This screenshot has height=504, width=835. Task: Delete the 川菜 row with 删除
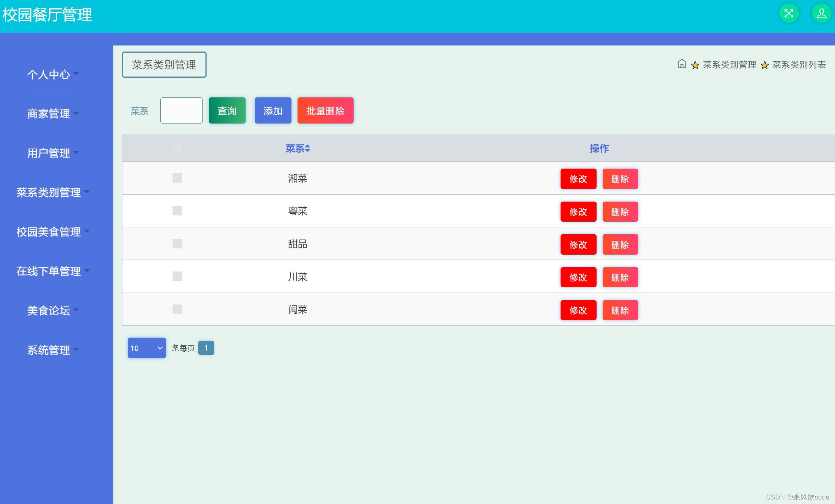[620, 277]
